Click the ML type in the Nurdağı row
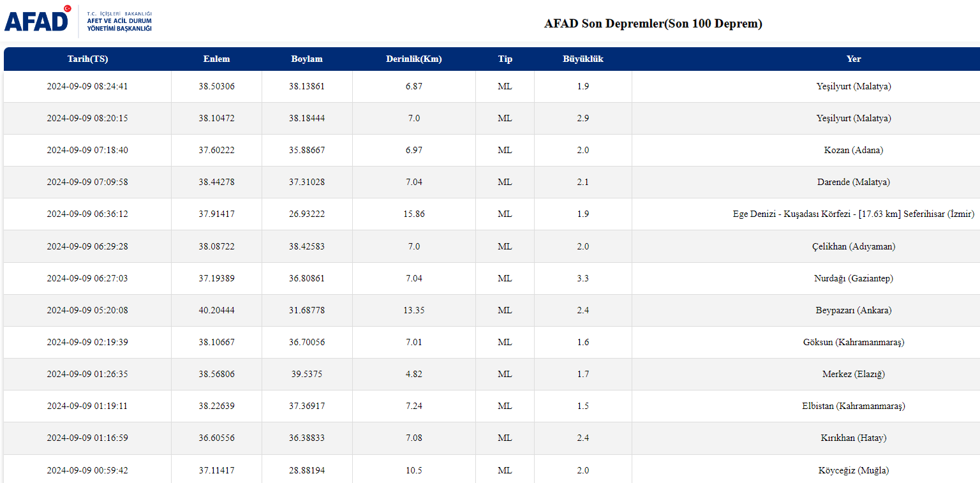Screen dimensions: 980x483 (x=505, y=278)
